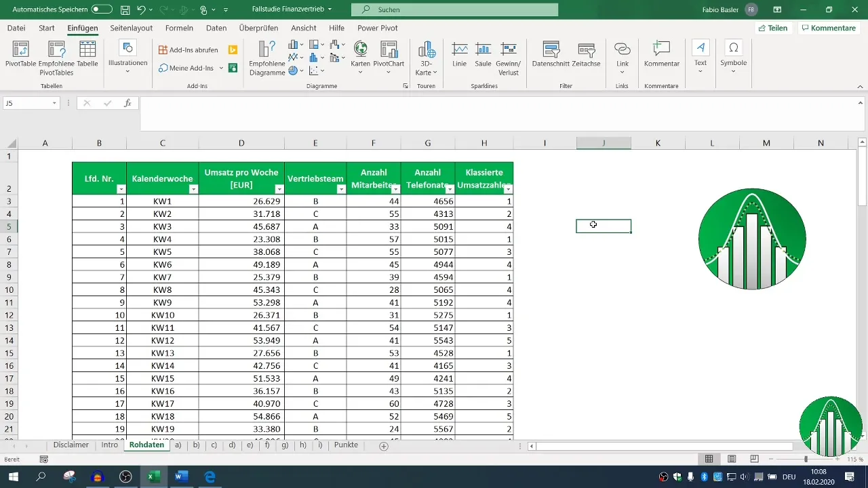Viewport: 868px width, 488px height.
Task: Open the hierarchy chart dropdown
Action: [x=317, y=45]
